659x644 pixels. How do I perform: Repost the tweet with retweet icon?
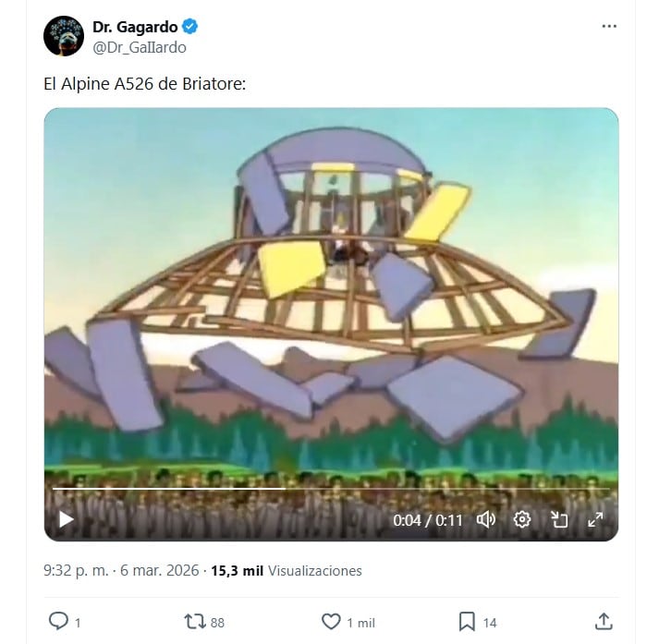coord(195,621)
